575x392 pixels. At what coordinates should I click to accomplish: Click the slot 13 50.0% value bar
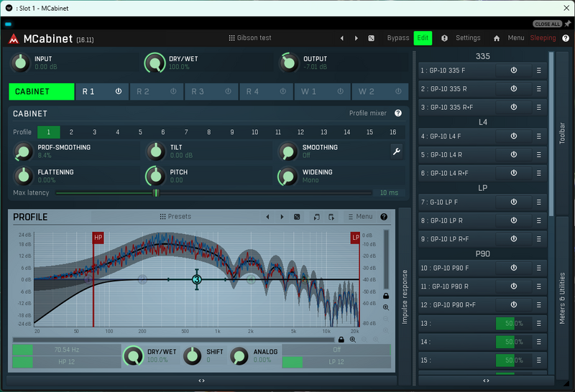tap(514, 324)
